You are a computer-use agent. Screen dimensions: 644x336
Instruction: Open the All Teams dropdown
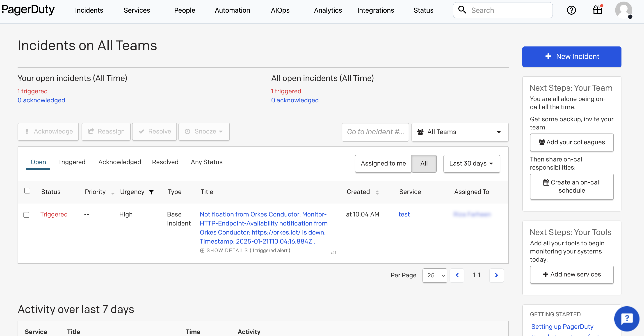(460, 132)
